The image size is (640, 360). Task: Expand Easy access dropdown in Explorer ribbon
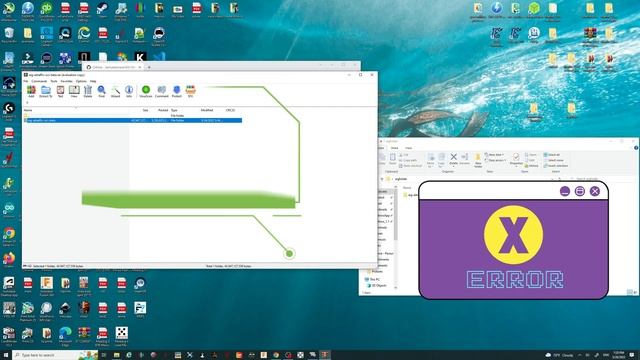coord(495,160)
